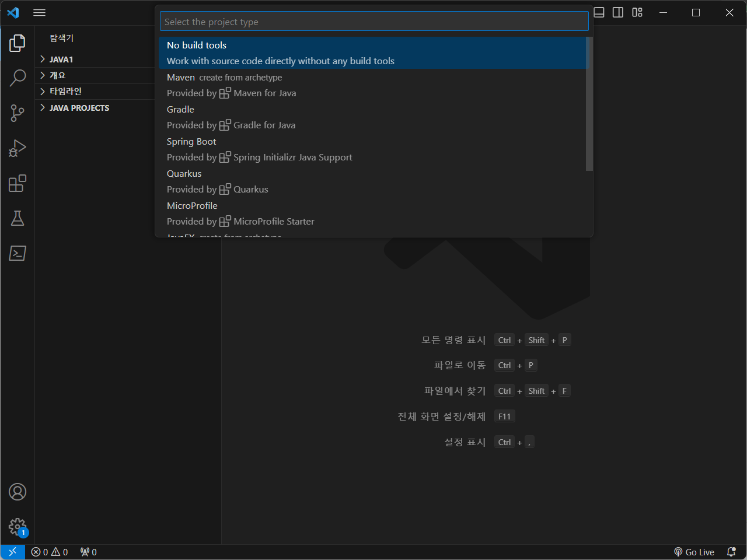The height and width of the screenshot is (560, 747).
Task: Click the Quarkus provider extension icon
Action: click(x=225, y=189)
